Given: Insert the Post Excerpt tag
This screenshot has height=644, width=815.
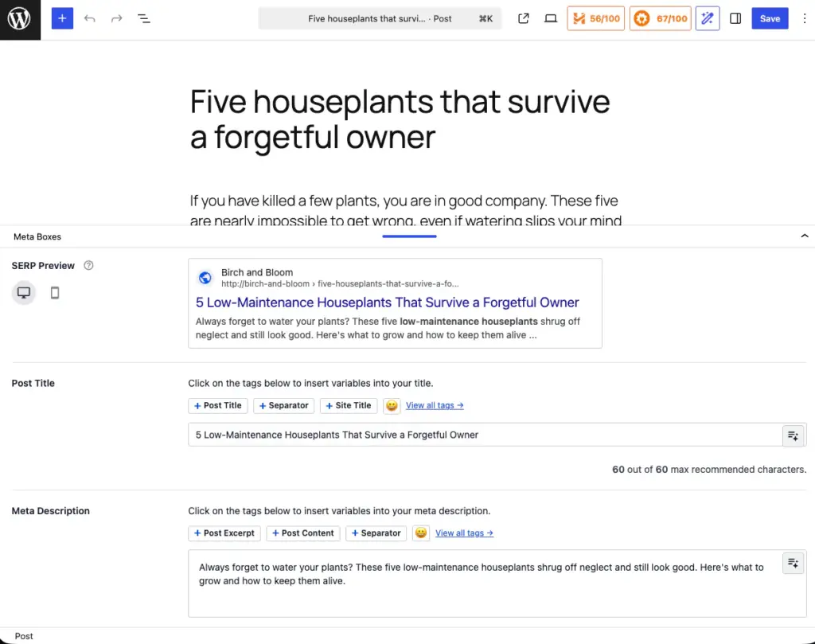Looking at the screenshot, I should click(x=224, y=533).
